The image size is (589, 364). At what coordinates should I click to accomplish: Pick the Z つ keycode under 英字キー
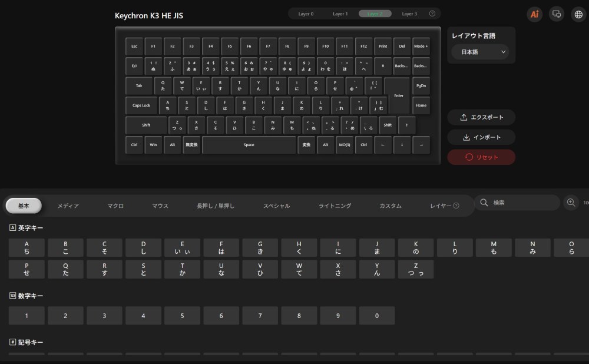[416, 269]
